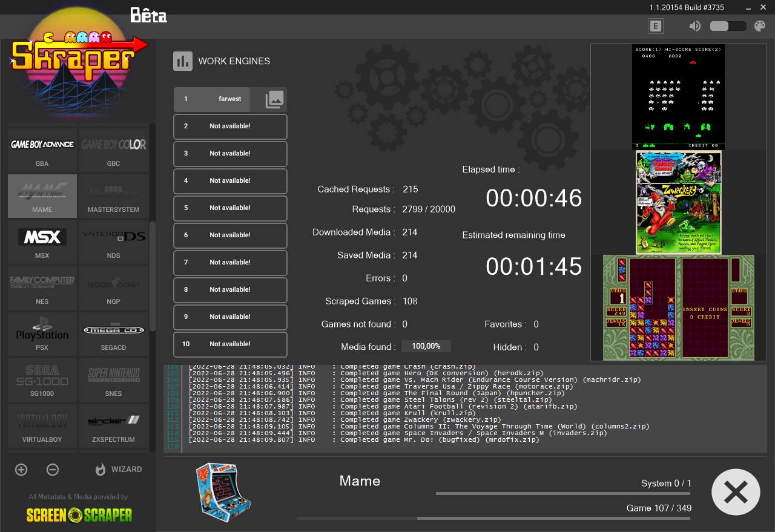Click the System 0 / 1 progress bar
Viewport: 775px width, 532px height.
[564, 494]
